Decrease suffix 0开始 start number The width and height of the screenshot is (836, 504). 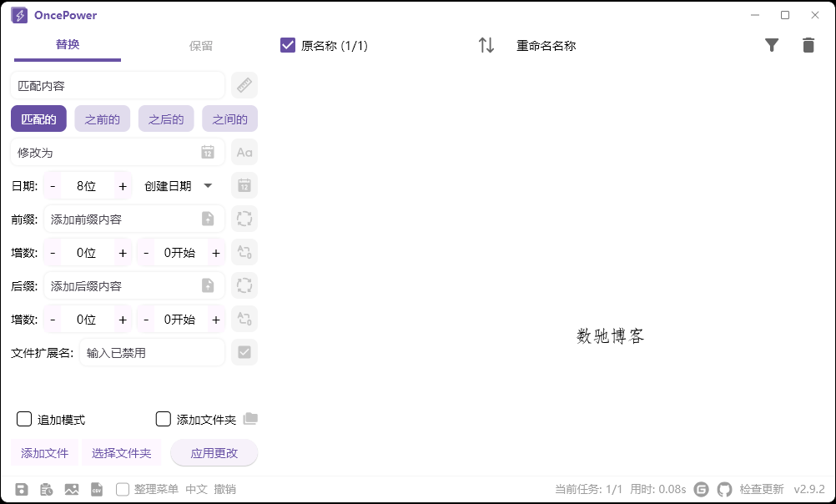pos(146,320)
